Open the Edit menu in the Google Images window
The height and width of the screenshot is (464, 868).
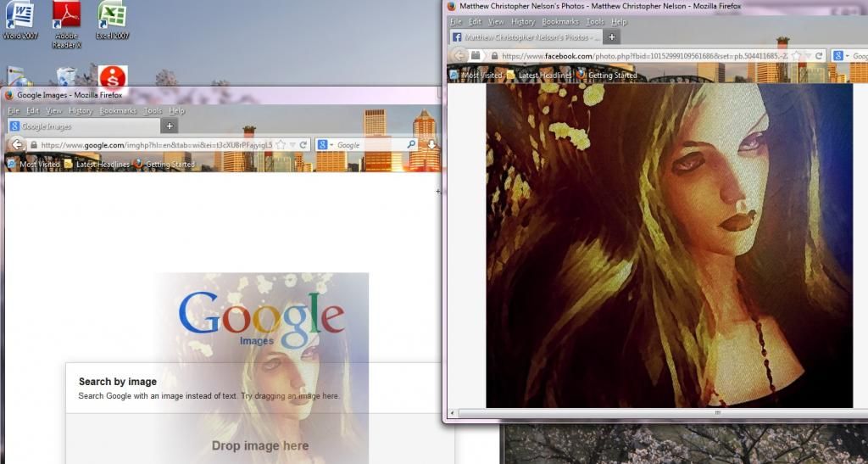pos(33,111)
